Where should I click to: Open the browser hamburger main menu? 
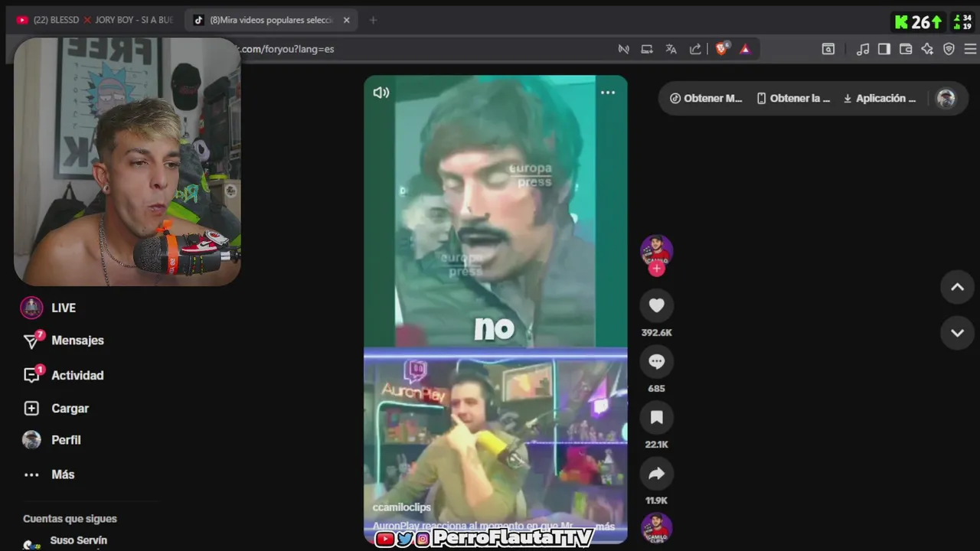coord(970,49)
